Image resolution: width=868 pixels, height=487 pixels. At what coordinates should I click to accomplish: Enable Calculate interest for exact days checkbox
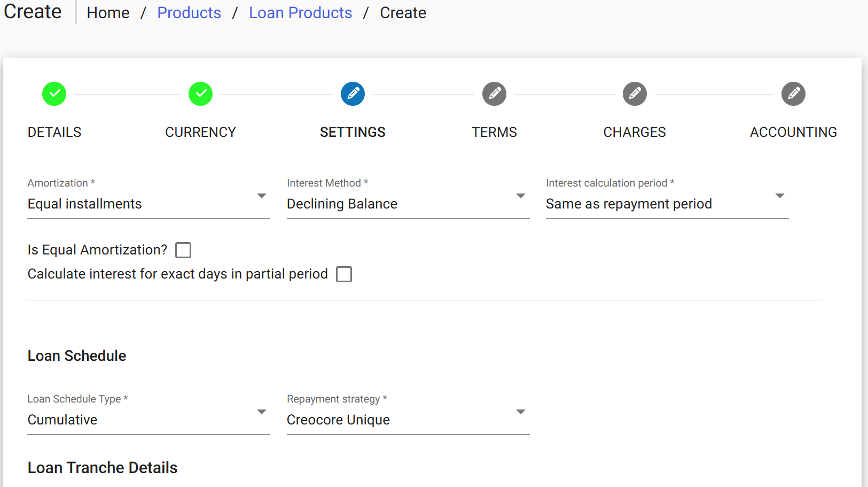344,274
